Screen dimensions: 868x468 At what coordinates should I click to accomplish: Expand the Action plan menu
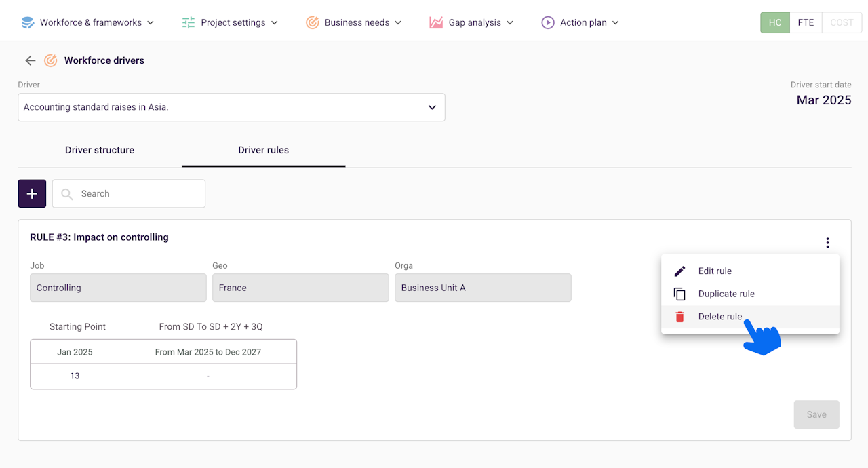click(580, 22)
